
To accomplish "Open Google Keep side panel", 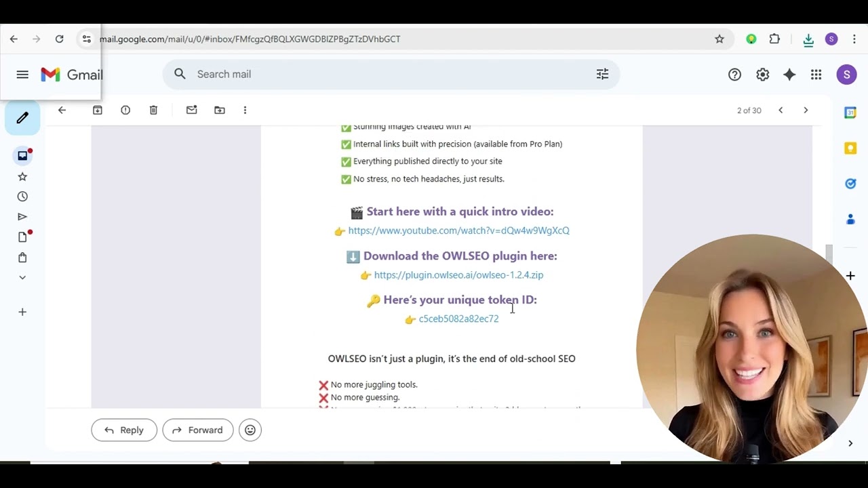I will click(x=850, y=148).
